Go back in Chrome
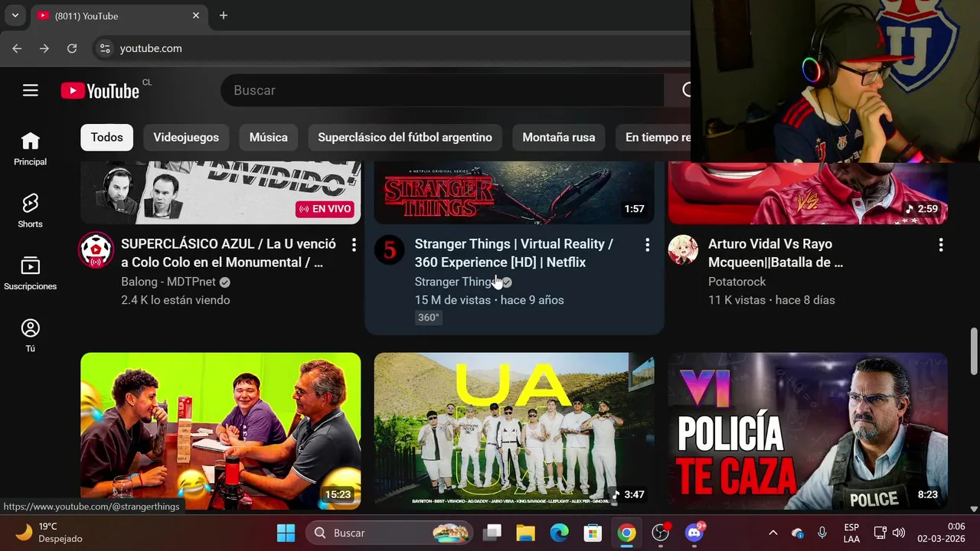This screenshot has height=551, width=980. (17, 48)
